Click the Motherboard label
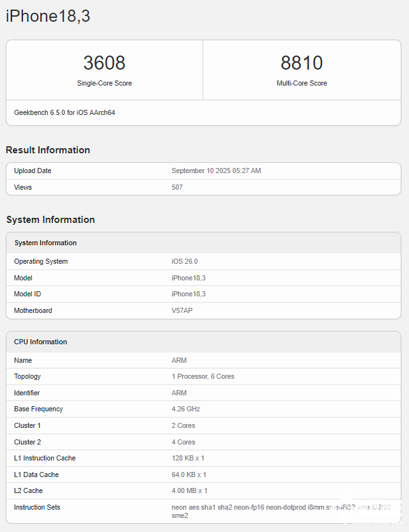Viewport: 409px width, 532px height. pos(33,311)
